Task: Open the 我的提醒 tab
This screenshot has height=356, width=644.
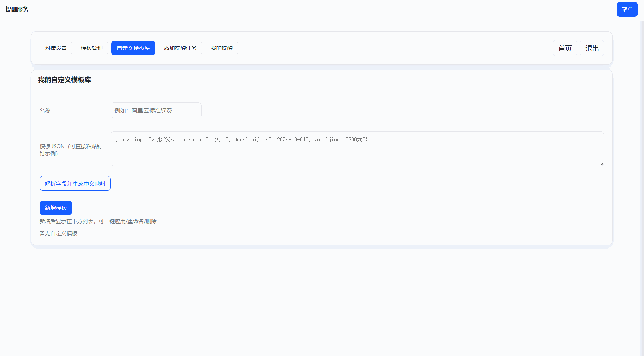Action: click(222, 48)
